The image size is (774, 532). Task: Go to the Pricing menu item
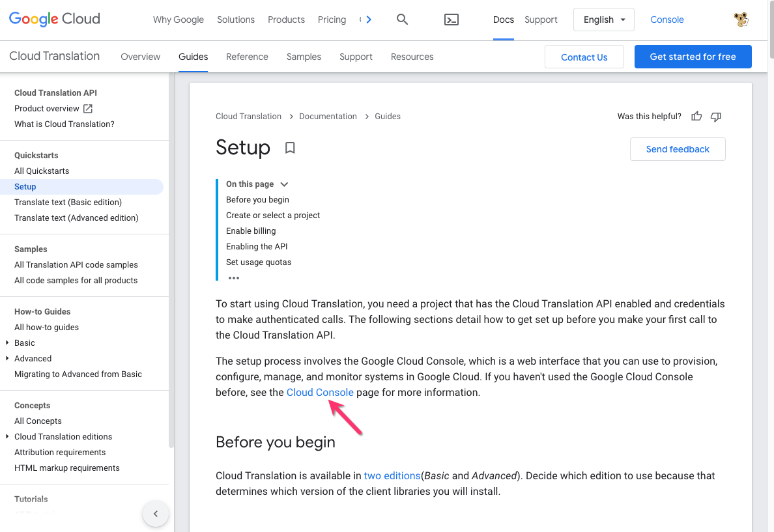point(332,20)
